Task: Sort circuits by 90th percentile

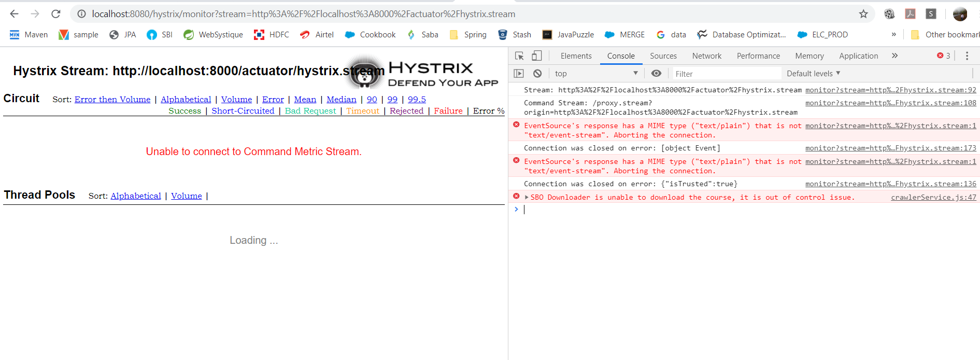Action: pos(372,100)
